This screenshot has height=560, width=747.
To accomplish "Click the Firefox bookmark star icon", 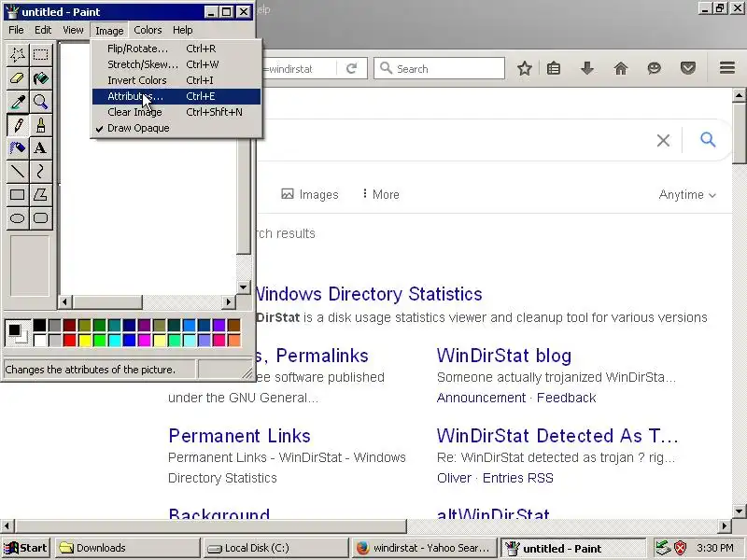I will click(x=525, y=68).
